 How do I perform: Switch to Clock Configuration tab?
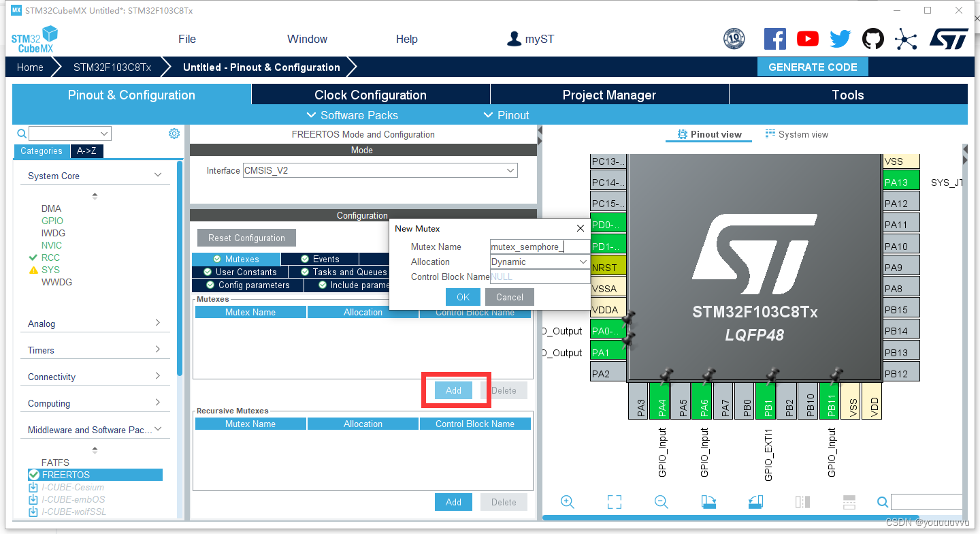click(370, 95)
